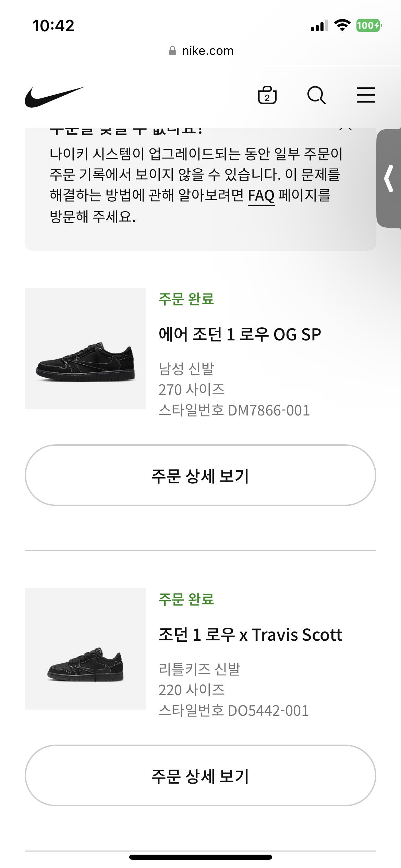Open 조던 1 로우 x Travis Scott shoe image
The image size is (401, 868).
point(85,649)
